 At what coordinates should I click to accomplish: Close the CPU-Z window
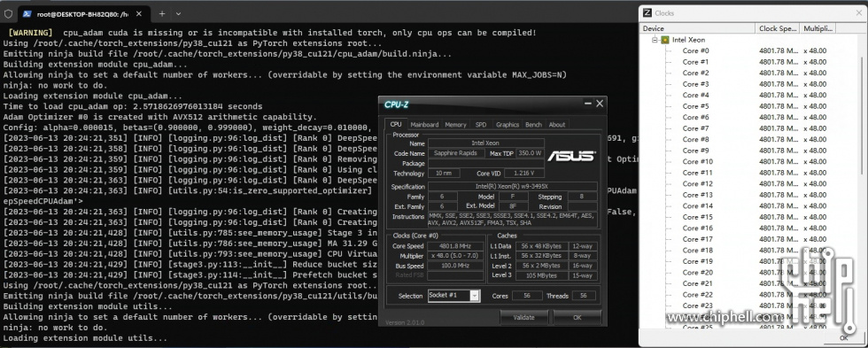[x=600, y=104]
